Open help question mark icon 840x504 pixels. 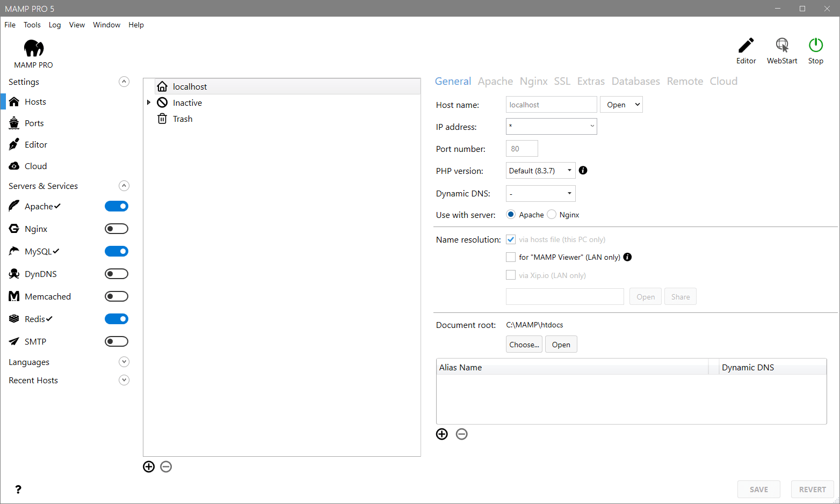(x=18, y=490)
